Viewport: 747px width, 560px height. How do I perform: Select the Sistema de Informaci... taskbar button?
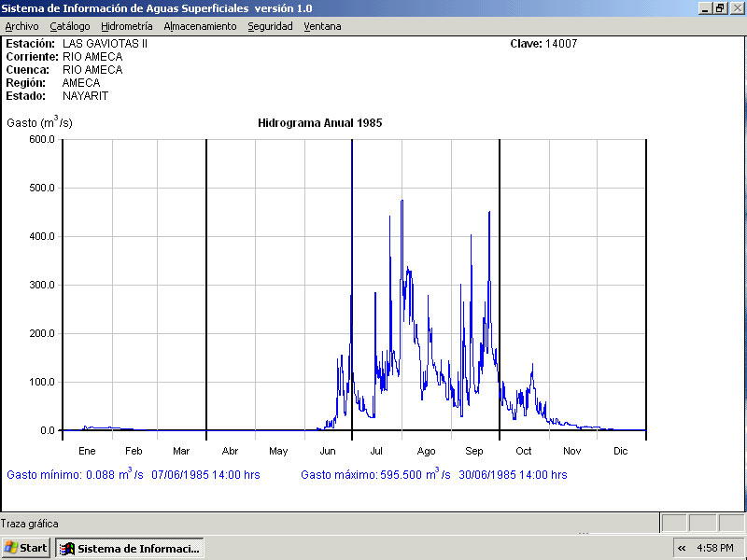click(x=130, y=548)
